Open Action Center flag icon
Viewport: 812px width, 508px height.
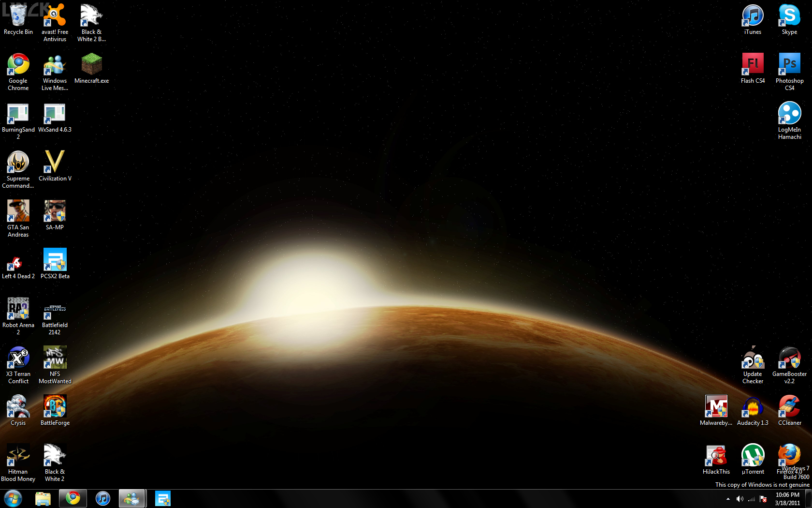click(x=764, y=499)
